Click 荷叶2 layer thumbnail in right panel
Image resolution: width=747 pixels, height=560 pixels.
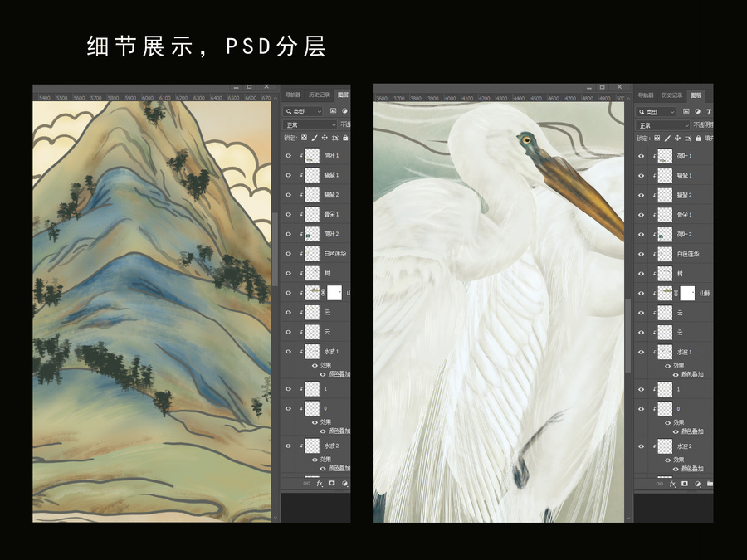[665, 234]
